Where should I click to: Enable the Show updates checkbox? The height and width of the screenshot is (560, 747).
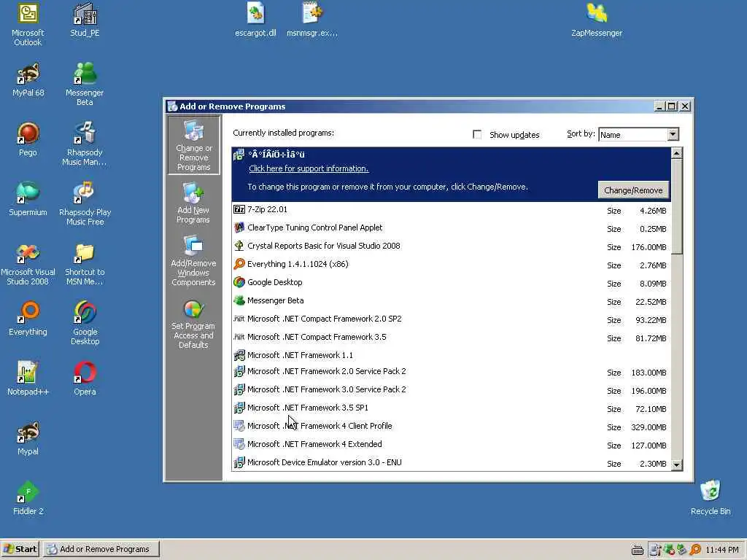(477, 134)
